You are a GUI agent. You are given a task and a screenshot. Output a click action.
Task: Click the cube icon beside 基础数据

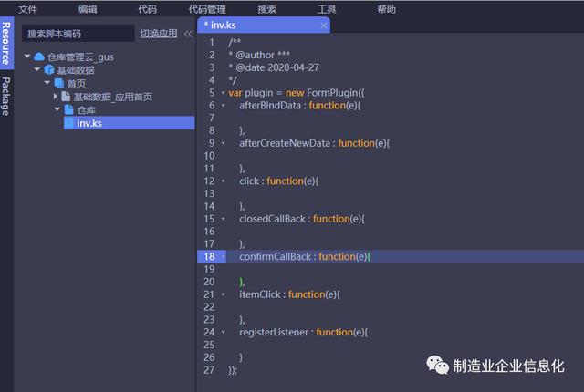(49, 69)
